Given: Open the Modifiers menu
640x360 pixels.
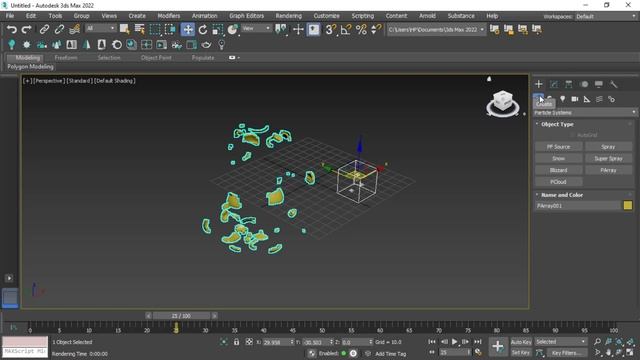Looking at the screenshot, I should coord(169,16).
